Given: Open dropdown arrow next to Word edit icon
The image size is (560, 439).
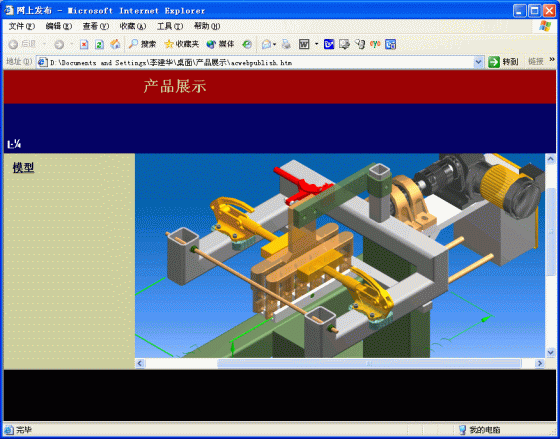Looking at the screenshot, I should 316,44.
